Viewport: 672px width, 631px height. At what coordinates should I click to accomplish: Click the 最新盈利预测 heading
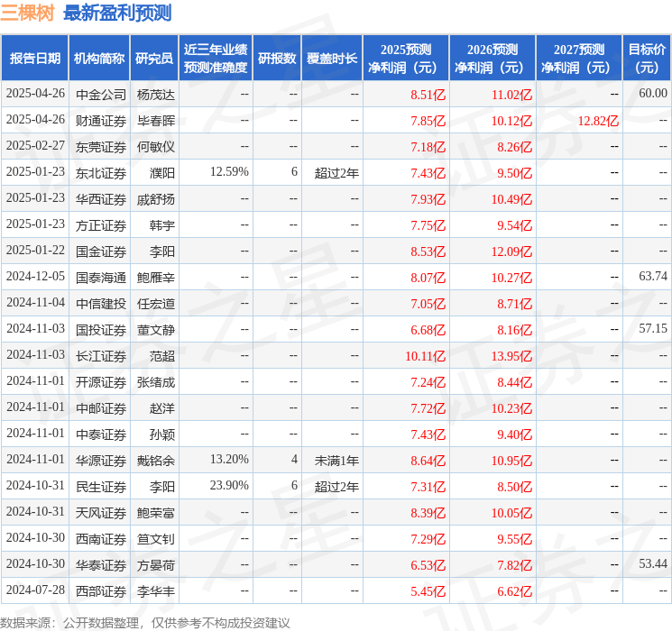tap(117, 13)
